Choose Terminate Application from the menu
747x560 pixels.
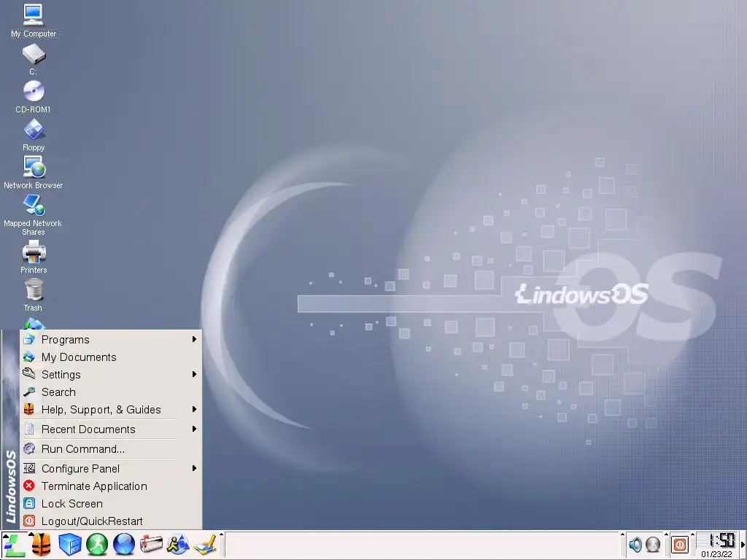(x=111, y=486)
